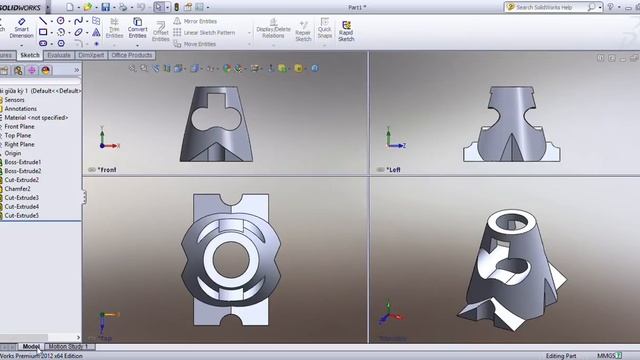Open Display/Delete Relations
640x360 pixels.
pyautogui.click(x=273, y=28)
